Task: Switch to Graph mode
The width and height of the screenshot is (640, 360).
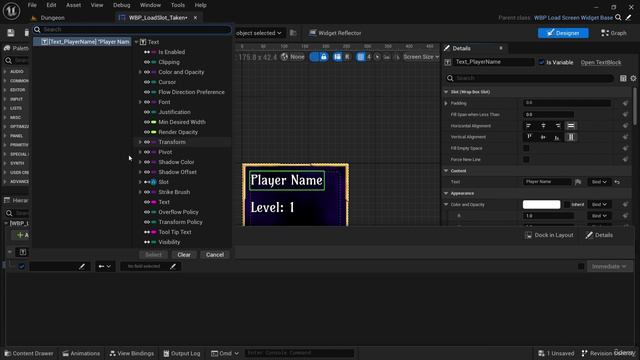Action: [613, 33]
